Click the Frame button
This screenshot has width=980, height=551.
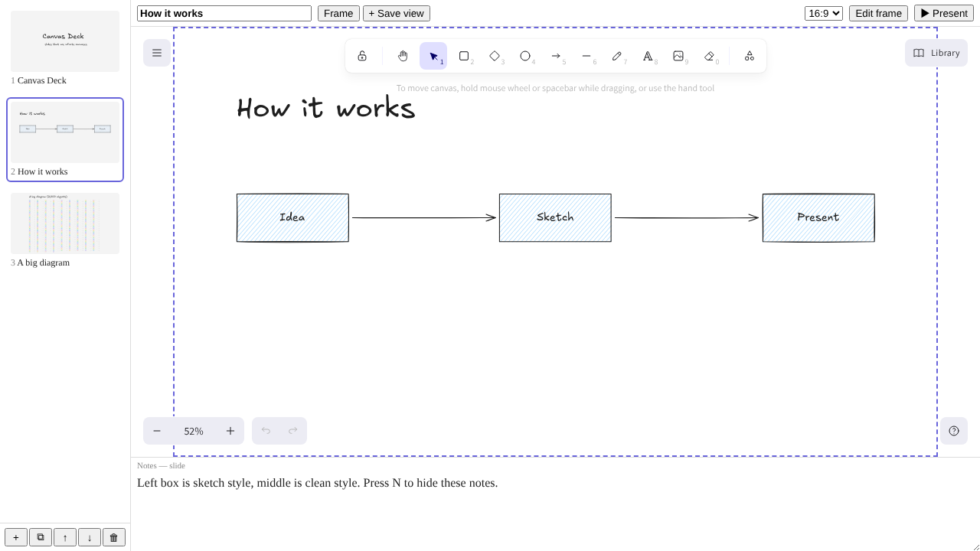click(x=338, y=13)
